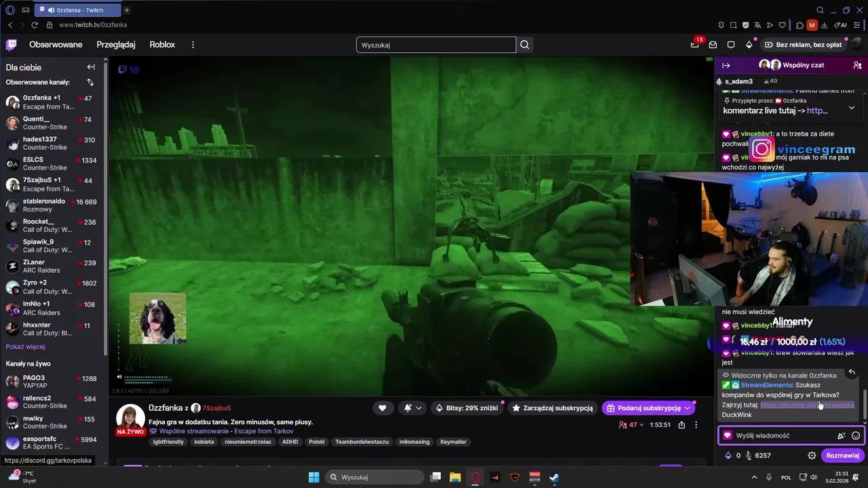The width and height of the screenshot is (868, 488).
Task: Click the Twitch home logo
Action: click(12, 45)
